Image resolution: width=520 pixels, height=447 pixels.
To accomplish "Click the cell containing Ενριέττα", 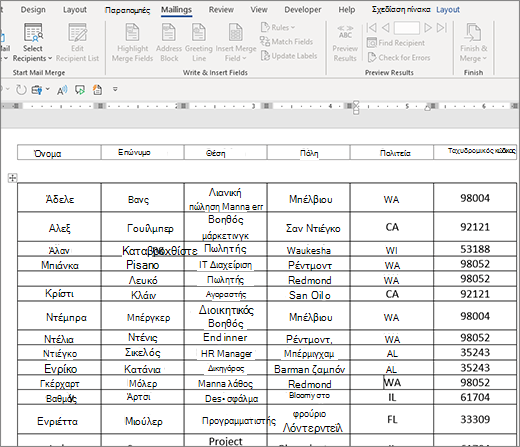I will [59, 419].
